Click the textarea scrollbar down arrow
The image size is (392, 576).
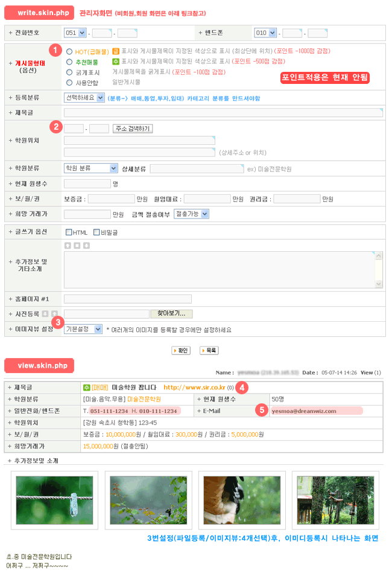[x=379, y=284]
